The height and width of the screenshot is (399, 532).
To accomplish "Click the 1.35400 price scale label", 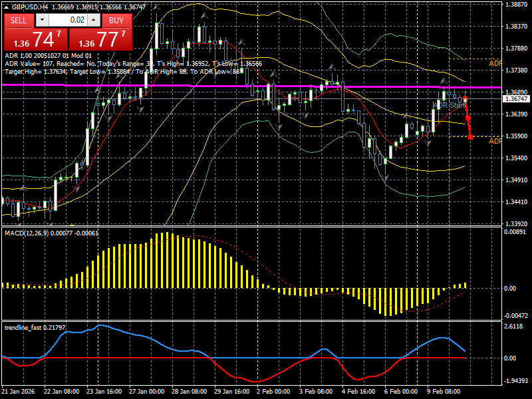I will (x=517, y=158).
